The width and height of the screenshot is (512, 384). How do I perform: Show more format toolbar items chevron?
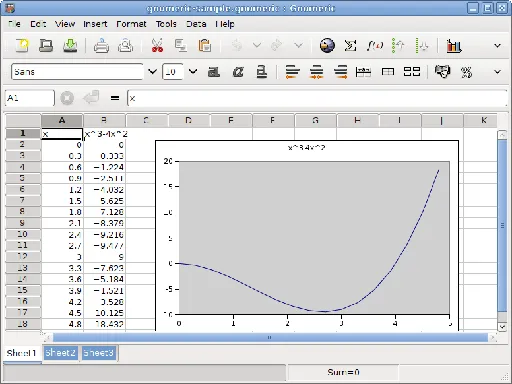point(497,72)
